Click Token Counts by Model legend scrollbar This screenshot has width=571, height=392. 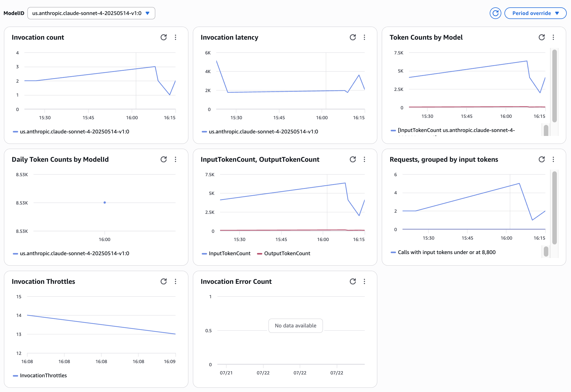point(546,130)
